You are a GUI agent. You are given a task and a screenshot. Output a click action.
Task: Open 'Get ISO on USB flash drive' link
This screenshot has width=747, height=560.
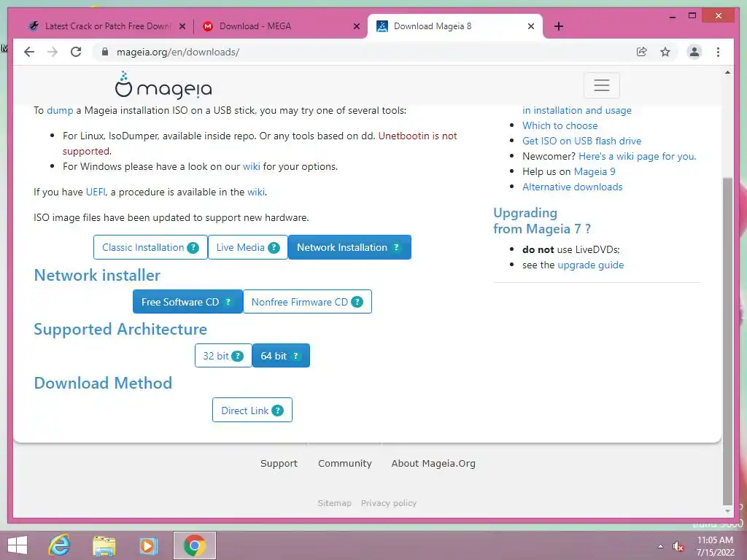point(581,141)
